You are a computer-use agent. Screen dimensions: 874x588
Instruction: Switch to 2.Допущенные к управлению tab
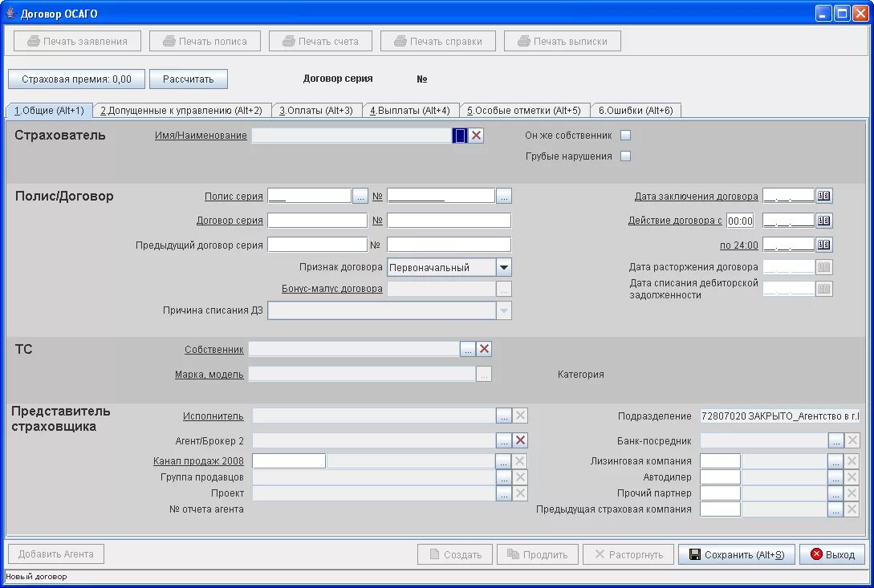pyautogui.click(x=181, y=111)
